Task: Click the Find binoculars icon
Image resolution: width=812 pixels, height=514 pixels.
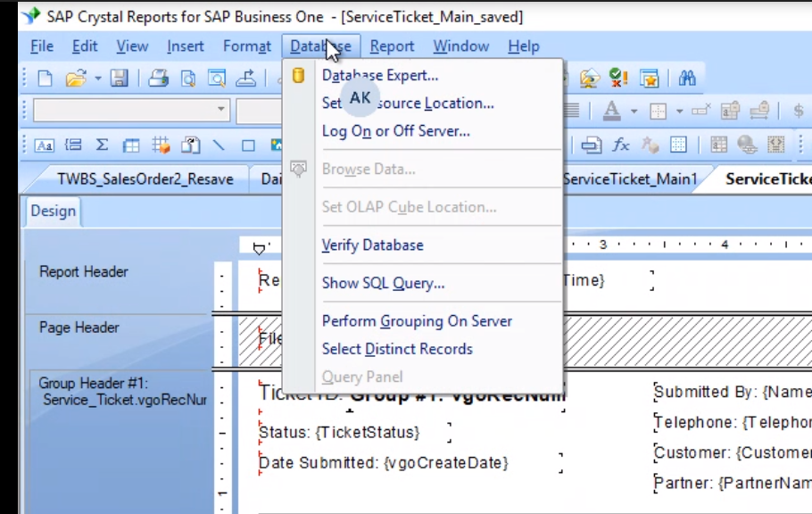Action: point(687,79)
